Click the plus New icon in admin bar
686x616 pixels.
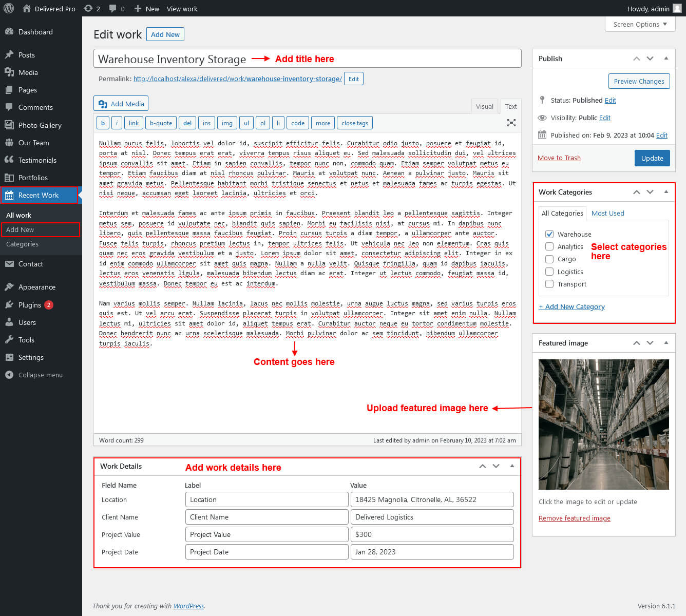(x=138, y=9)
